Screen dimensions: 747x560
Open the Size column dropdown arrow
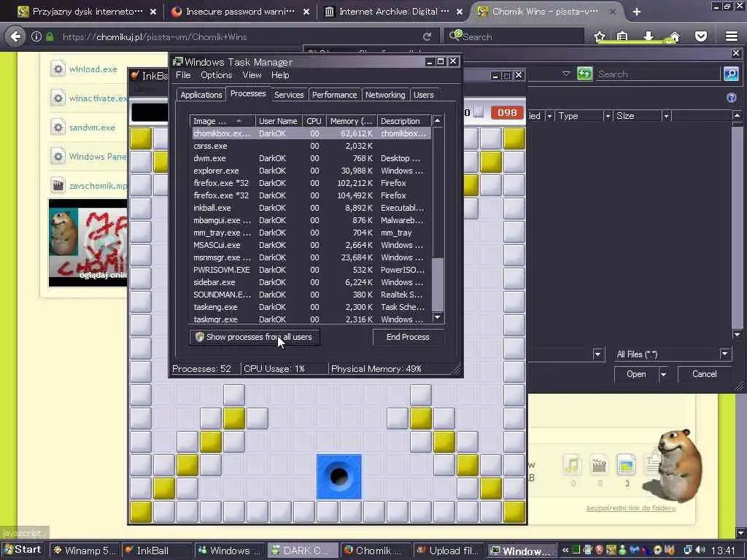pyautogui.click(x=666, y=116)
